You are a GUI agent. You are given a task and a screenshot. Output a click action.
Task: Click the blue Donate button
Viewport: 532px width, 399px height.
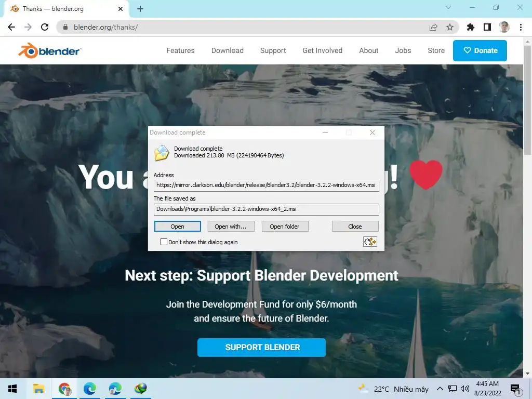[480, 50]
